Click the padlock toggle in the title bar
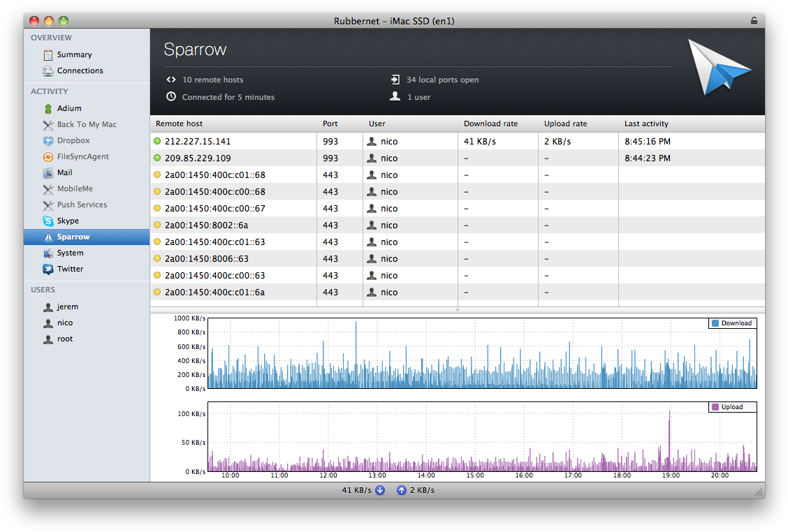The width and height of the screenshot is (788, 532). 754,20
